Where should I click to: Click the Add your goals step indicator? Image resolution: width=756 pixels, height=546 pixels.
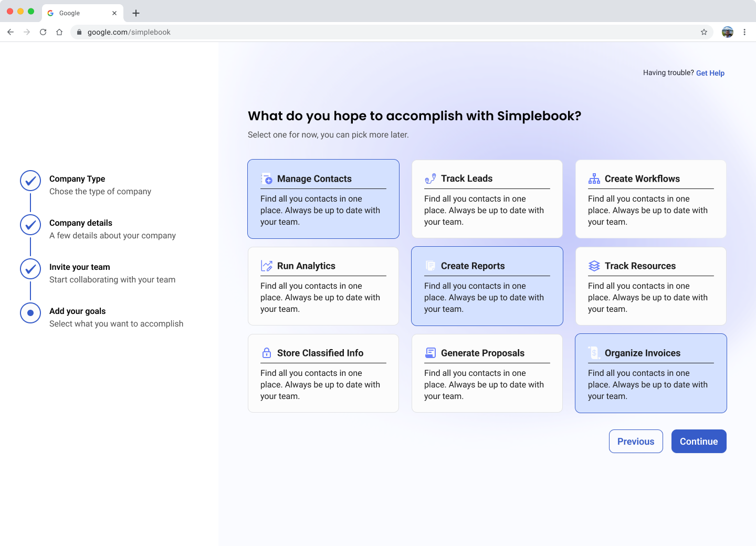(30, 313)
